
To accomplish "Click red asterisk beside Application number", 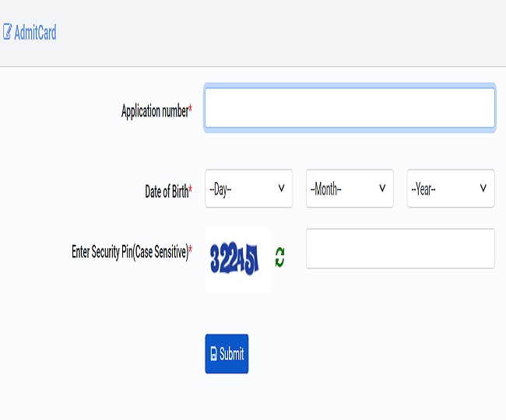I will [x=191, y=108].
